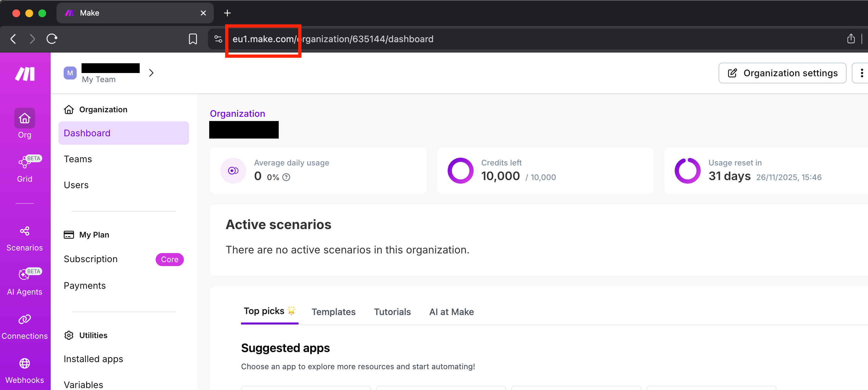The image size is (868, 390).
Task: Click the Organization house icon heading
Action: pyautogui.click(x=69, y=109)
